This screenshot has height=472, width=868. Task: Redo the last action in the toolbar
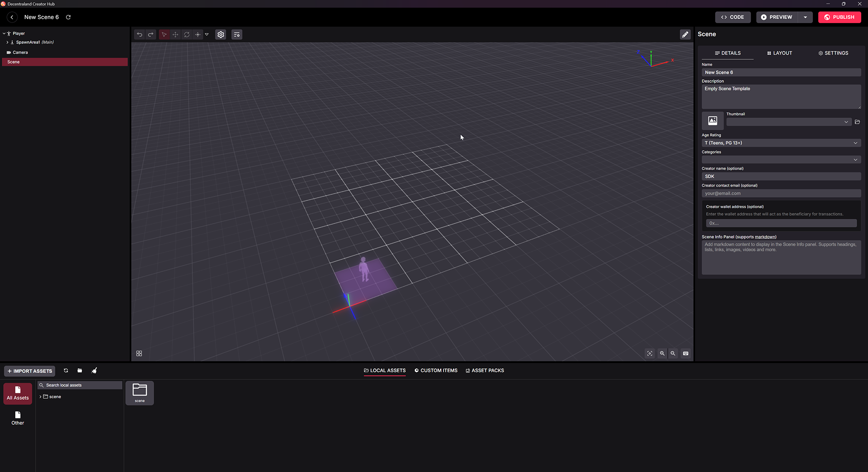point(151,34)
